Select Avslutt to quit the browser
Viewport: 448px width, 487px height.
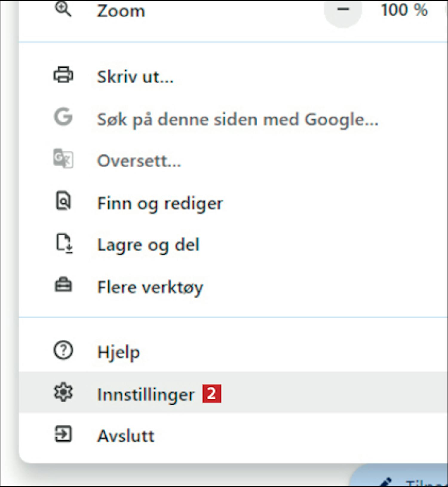point(233,435)
